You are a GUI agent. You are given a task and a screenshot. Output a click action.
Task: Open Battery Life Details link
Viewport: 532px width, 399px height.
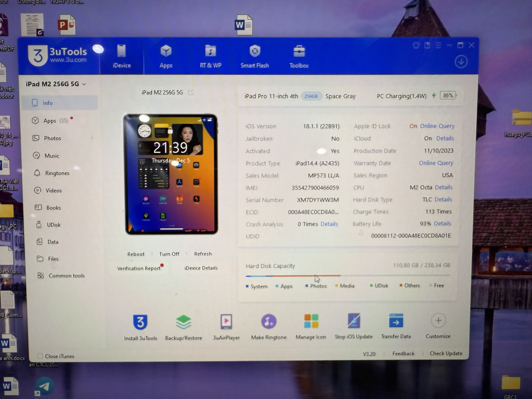pos(442,223)
